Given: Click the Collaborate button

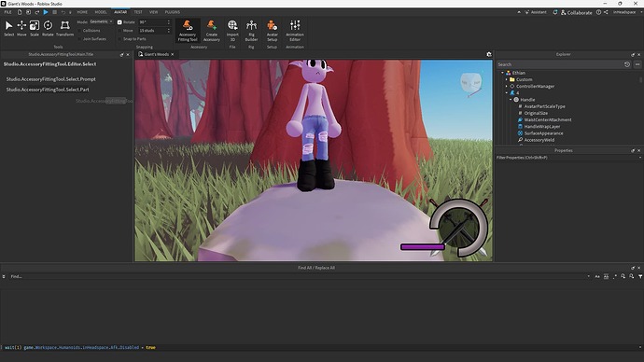Looking at the screenshot, I should click(576, 12).
